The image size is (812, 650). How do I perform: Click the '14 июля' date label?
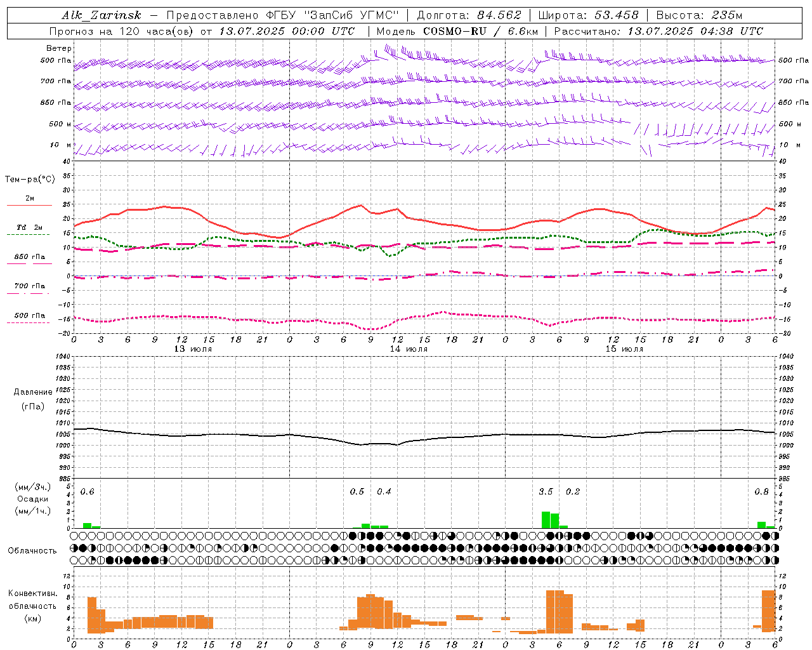pyautogui.click(x=409, y=349)
